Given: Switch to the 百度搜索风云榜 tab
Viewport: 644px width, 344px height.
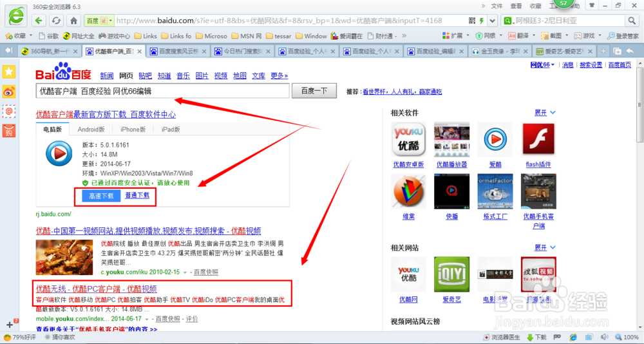Looking at the screenshot, I should (178, 52).
